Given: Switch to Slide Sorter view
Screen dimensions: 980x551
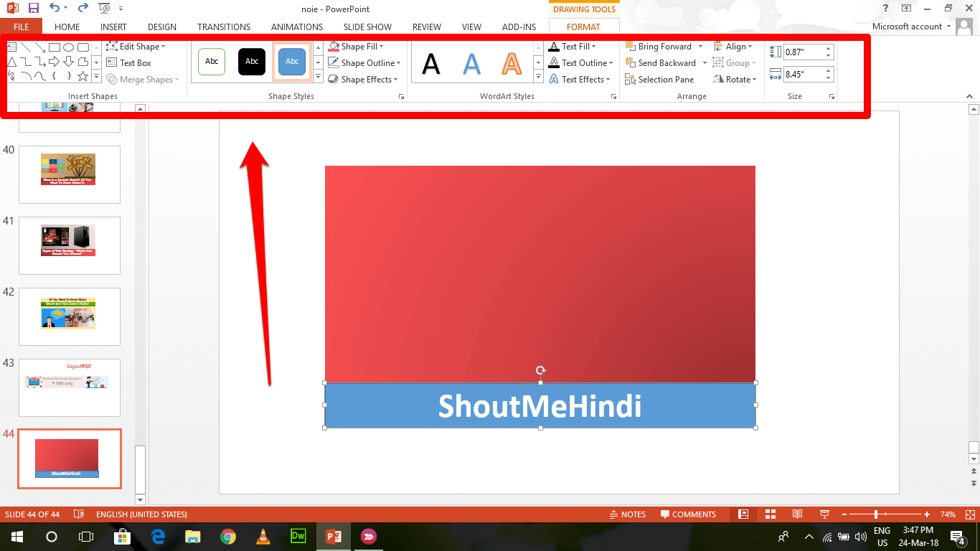Looking at the screenshot, I should [771, 514].
